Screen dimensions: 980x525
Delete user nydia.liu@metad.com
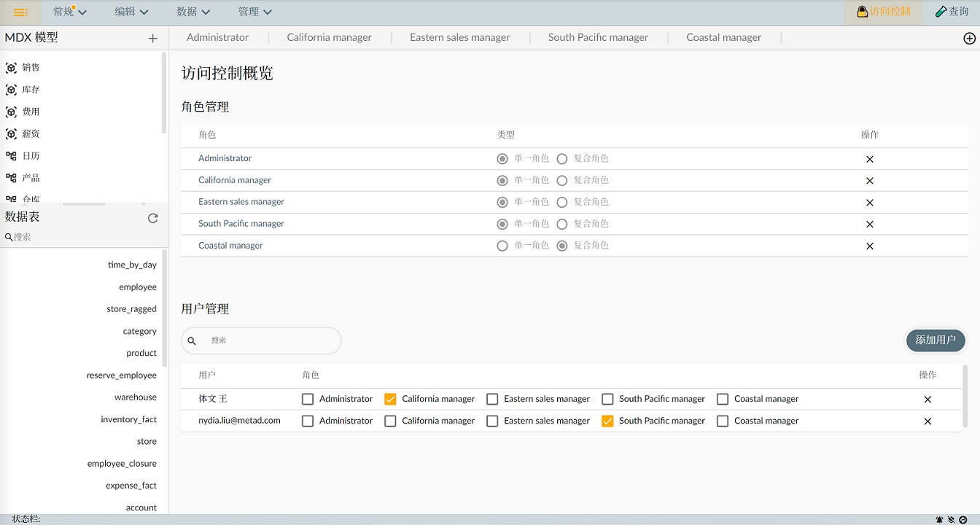927,421
